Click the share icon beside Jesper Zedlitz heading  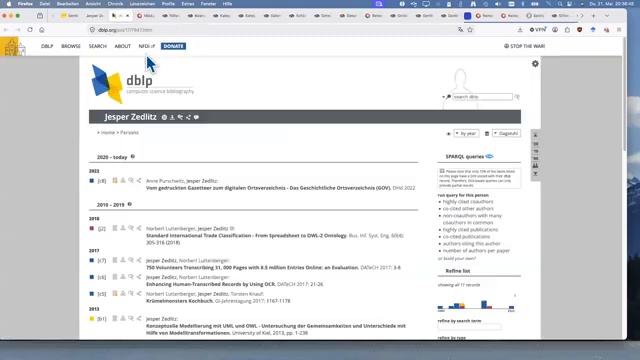click(188, 117)
